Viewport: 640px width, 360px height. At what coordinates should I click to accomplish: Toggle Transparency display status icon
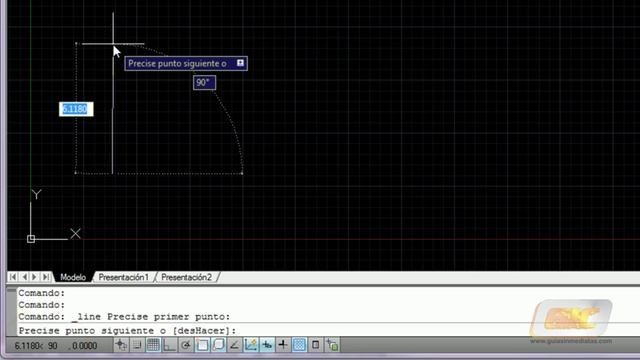(x=299, y=345)
